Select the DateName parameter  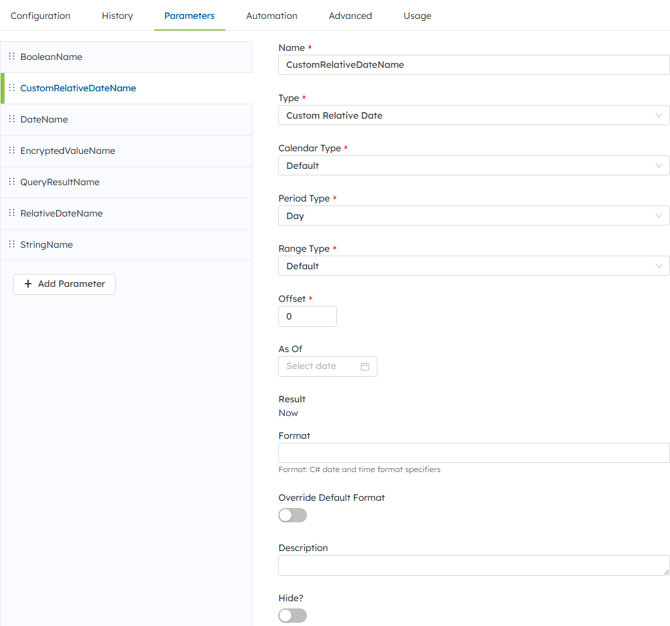127,120
